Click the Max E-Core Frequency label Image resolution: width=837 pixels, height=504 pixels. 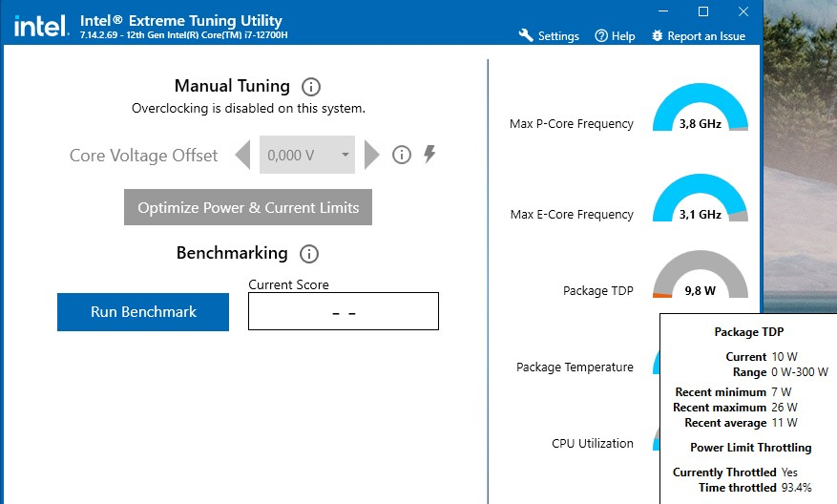pos(572,215)
